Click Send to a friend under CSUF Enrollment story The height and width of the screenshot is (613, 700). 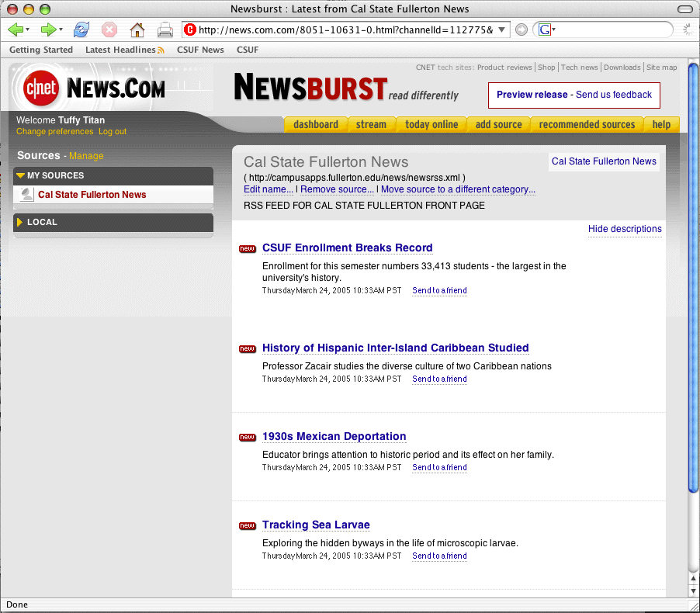pyautogui.click(x=439, y=291)
